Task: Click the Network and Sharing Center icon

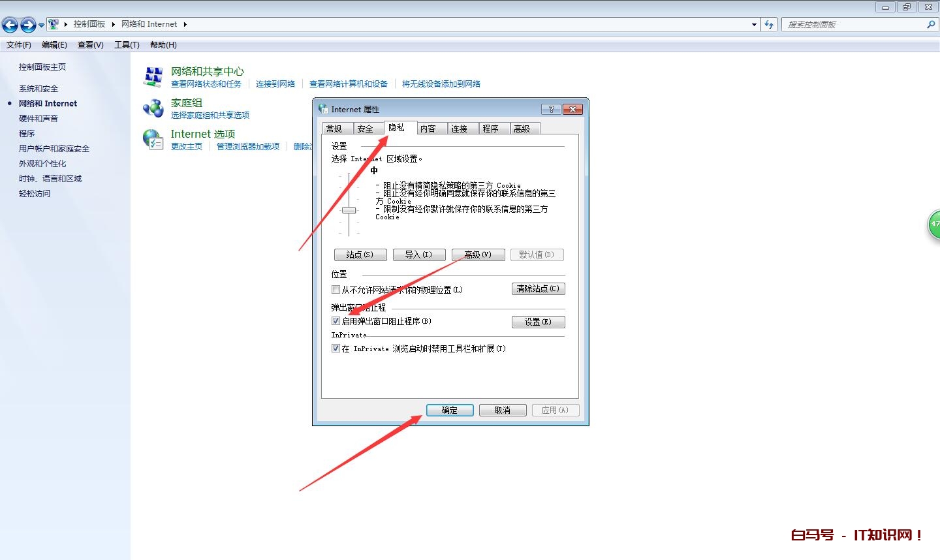Action: coord(153,76)
